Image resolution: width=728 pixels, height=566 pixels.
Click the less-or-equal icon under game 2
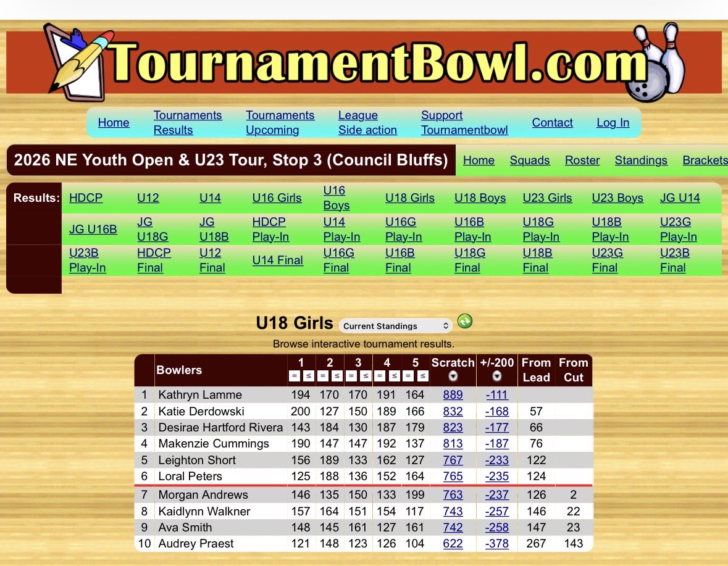337,377
